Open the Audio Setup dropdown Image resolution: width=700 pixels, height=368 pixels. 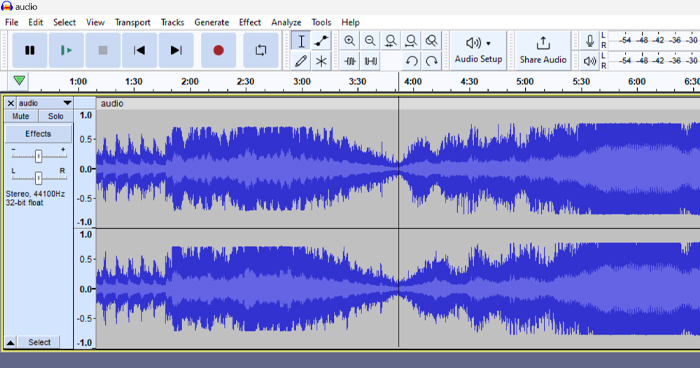(x=478, y=50)
